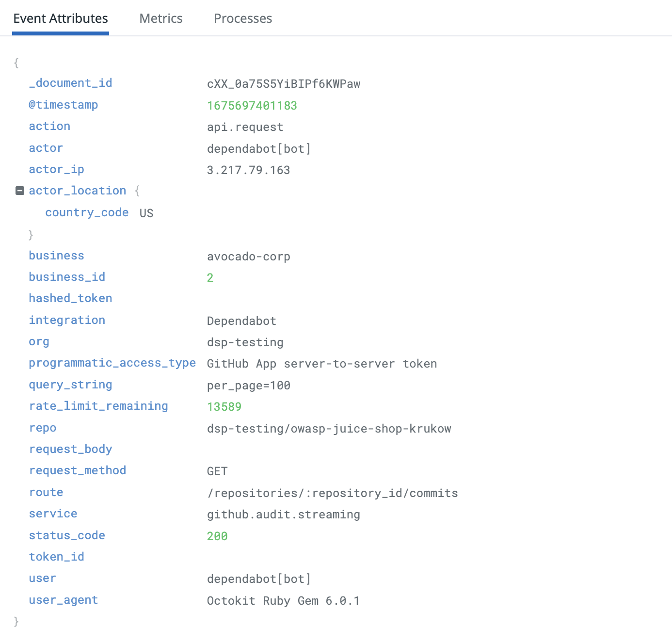Open the rate_limit_remaining attribute
Image resolution: width=672 pixels, height=644 pixels.
pos(98,406)
